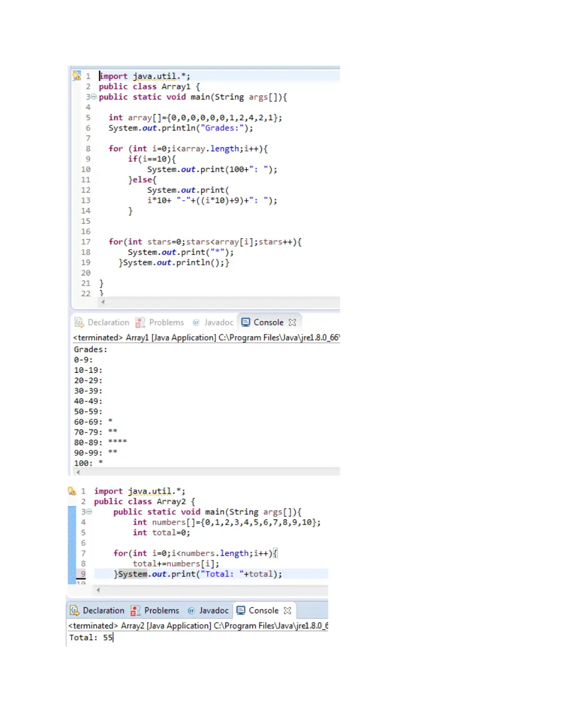562x728 pixels.
Task: Click the upper Console tab icon
Action: click(246, 322)
